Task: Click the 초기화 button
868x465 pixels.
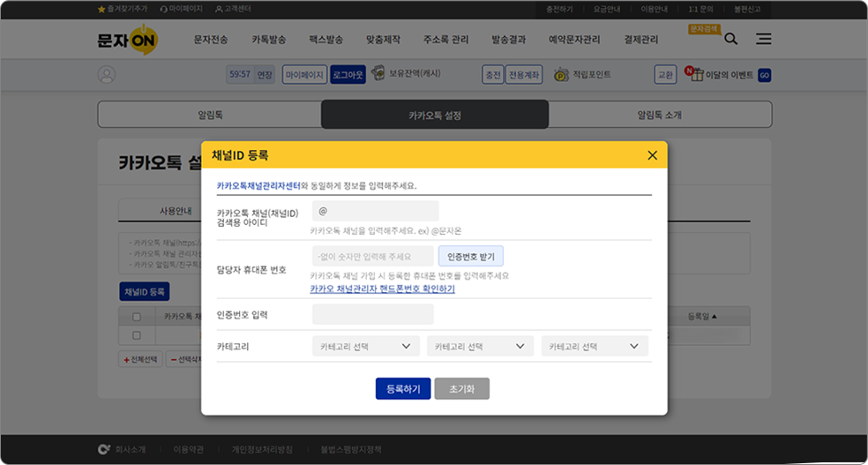Action: click(461, 388)
